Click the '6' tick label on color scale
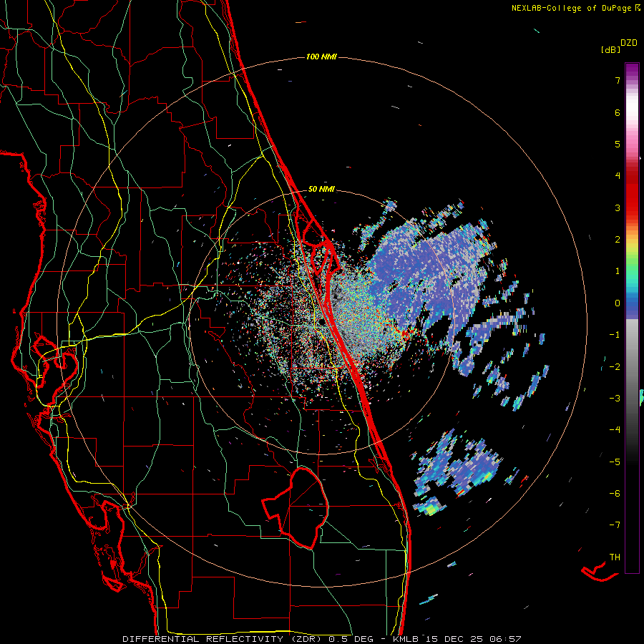The image size is (644, 644). [618, 112]
